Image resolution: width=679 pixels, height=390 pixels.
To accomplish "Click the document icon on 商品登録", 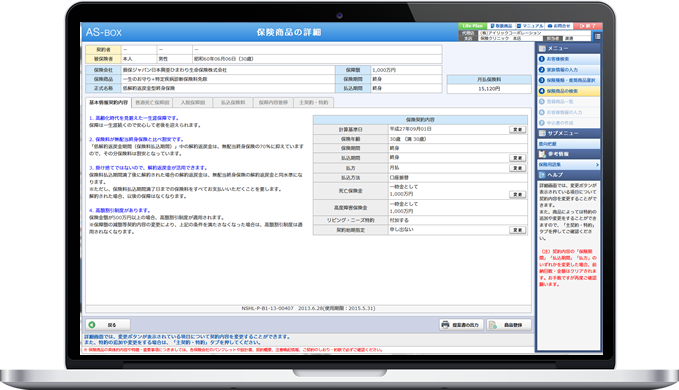I will [492, 325].
